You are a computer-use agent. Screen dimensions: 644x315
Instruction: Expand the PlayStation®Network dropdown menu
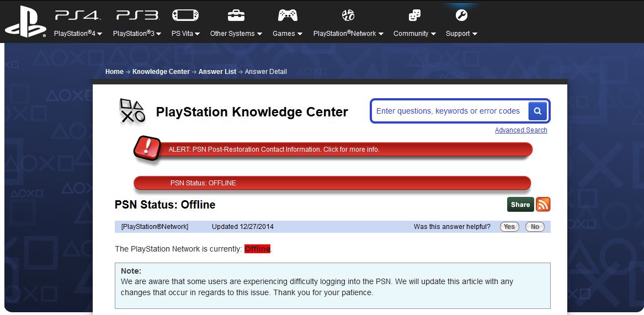pyautogui.click(x=348, y=34)
